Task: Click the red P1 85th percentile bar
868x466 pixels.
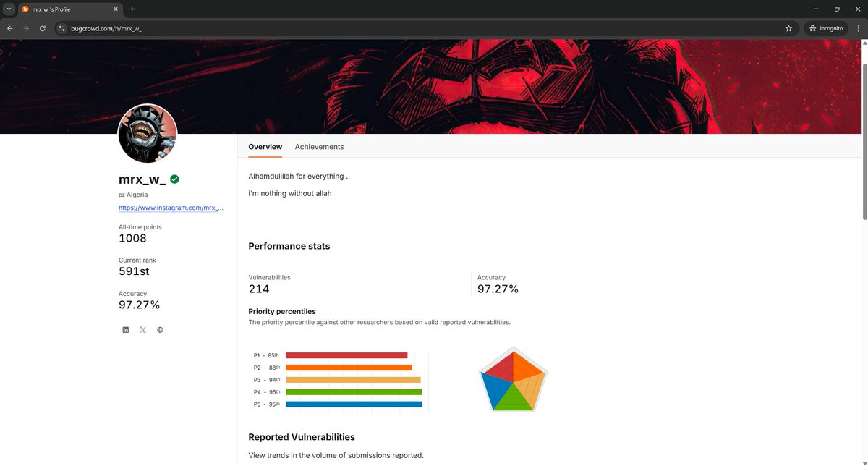Action: pos(346,355)
